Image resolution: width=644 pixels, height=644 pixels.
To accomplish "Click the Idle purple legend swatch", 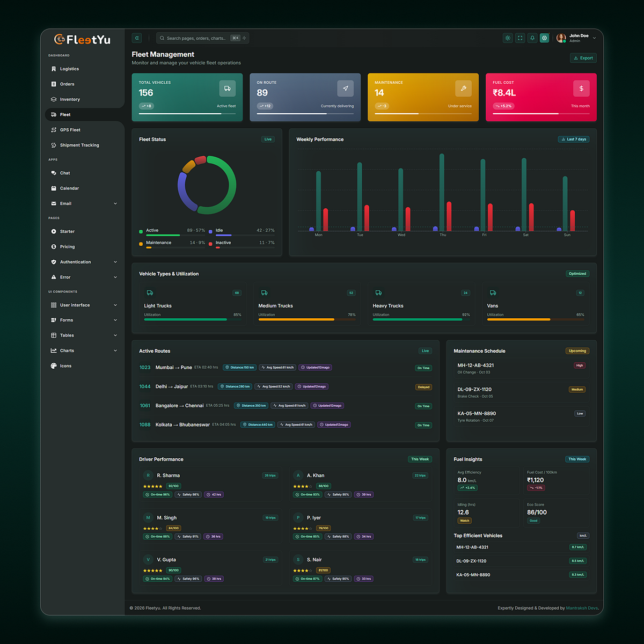I will 211,231.
